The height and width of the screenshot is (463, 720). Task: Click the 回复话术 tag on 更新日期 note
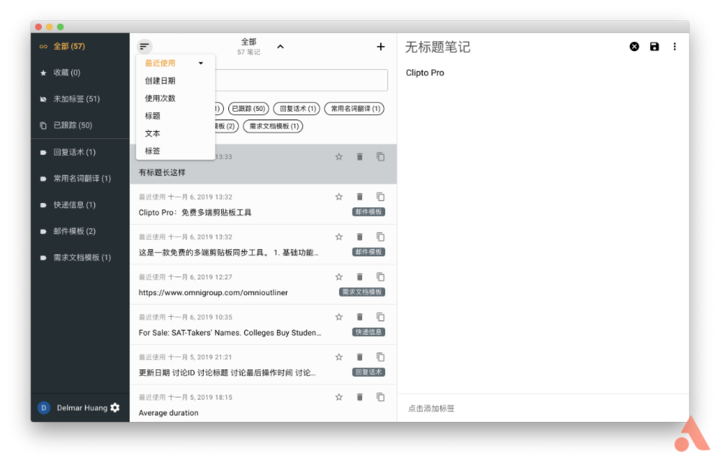(369, 372)
